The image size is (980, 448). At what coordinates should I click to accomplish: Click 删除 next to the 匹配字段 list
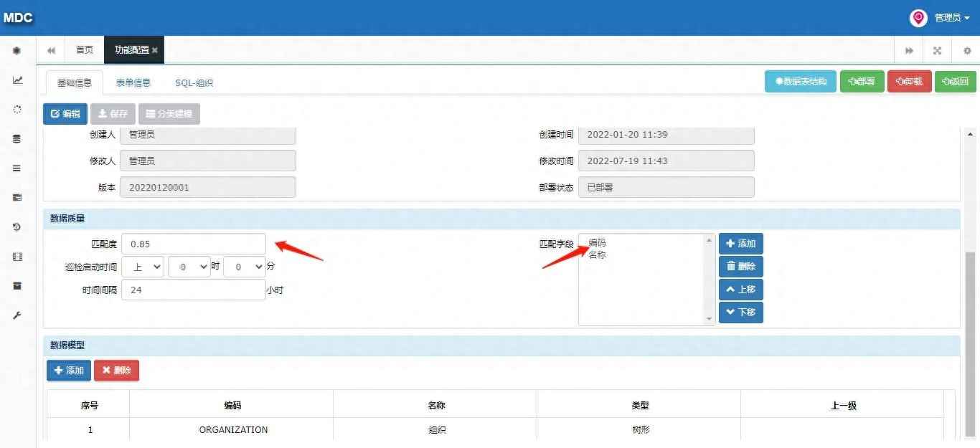tap(741, 267)
